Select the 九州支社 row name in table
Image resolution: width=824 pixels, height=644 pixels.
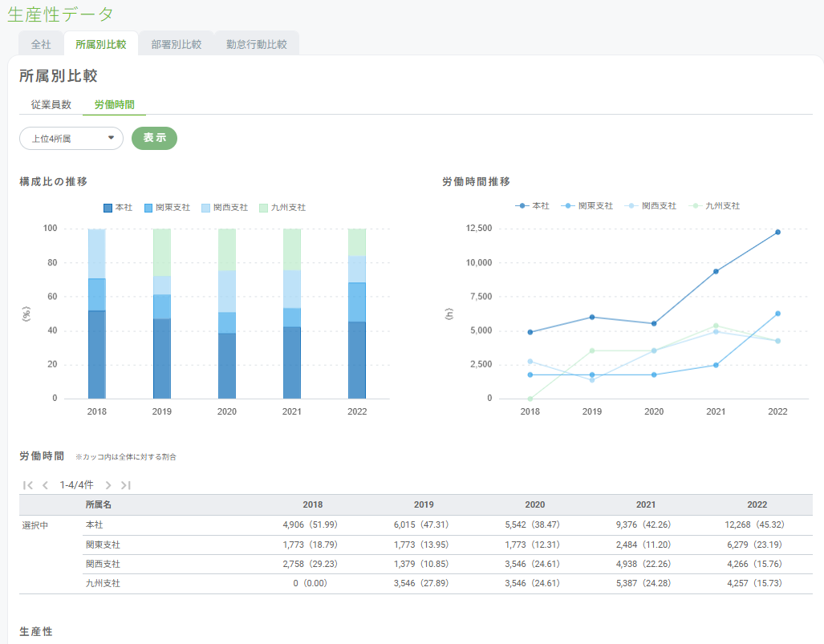pos(103,584)
